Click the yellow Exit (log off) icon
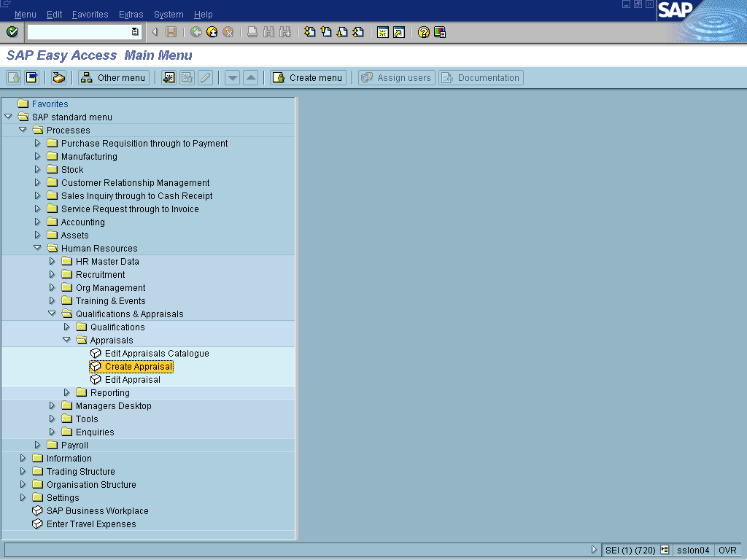 click(x=212, y=32)
